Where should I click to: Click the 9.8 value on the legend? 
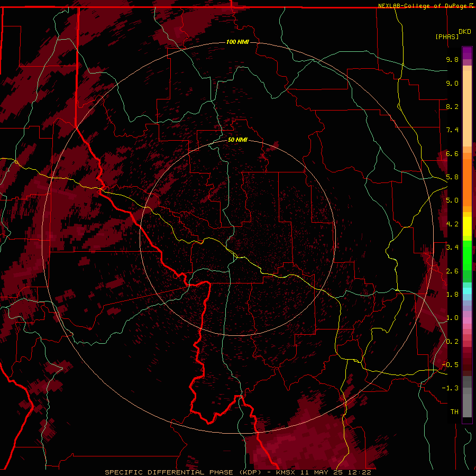point(452,59)
